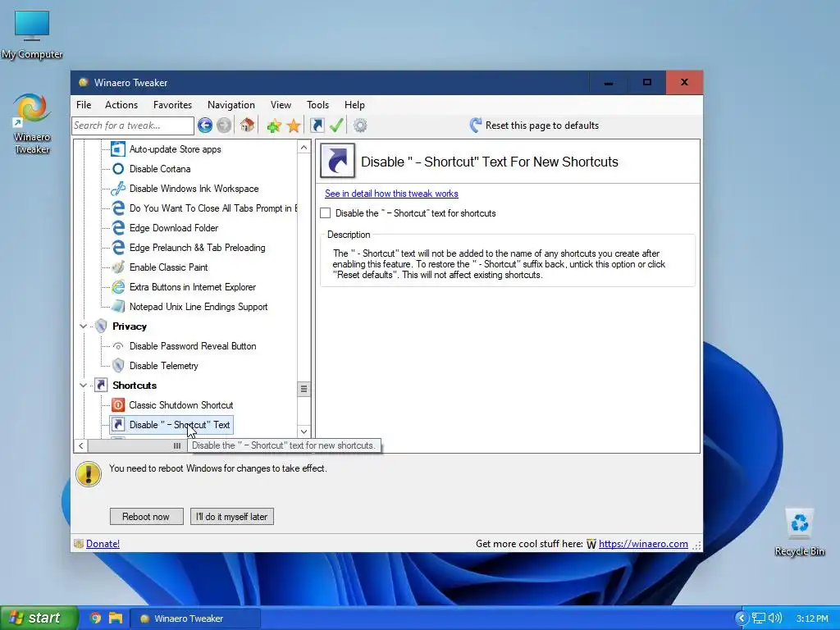This screenshot has height=630, width=840.
Task: Click the Password Reveal eye icon
Action: point(118,346)
